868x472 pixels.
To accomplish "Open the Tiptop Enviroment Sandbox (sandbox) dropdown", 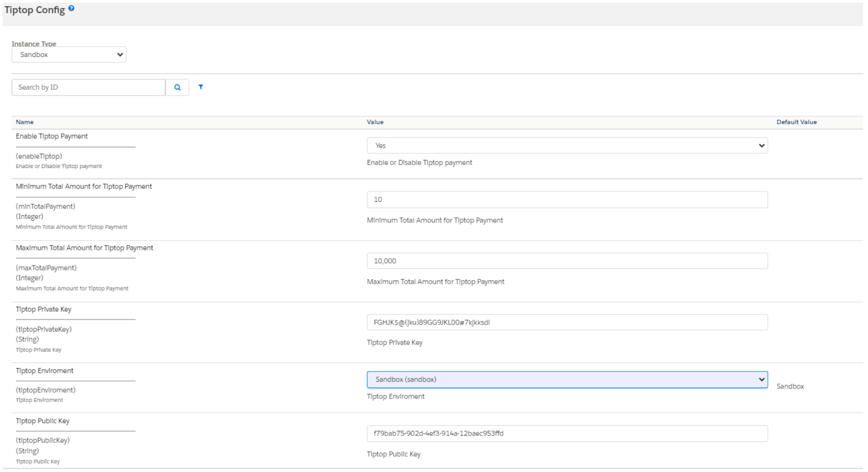I will [x=567, y=379].
